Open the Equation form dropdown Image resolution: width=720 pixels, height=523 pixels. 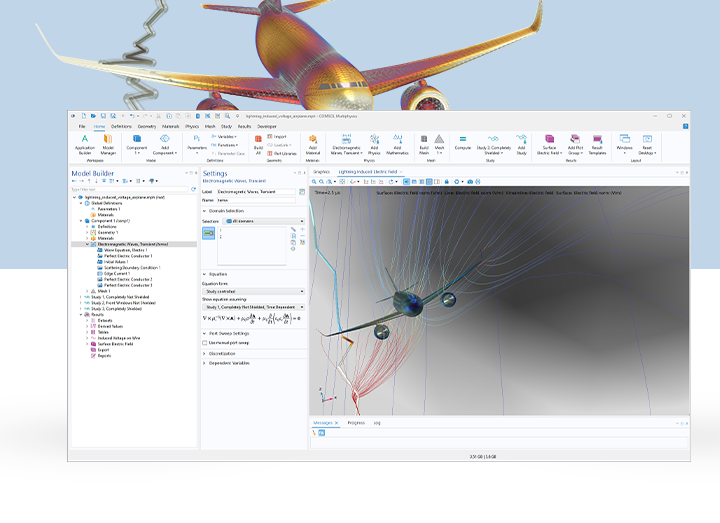coord(253,290)
